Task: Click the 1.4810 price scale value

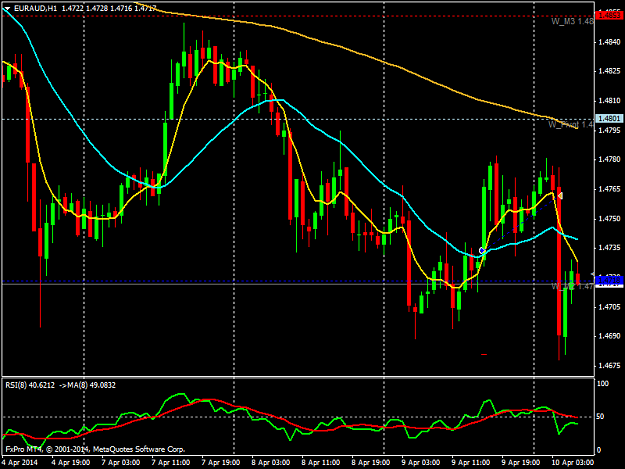Action: click(609, 101)
